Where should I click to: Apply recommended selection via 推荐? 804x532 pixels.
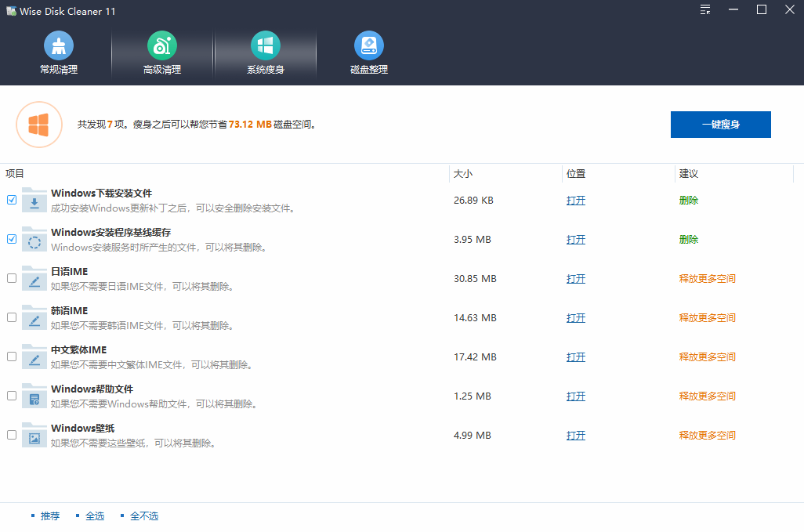[50, 516]
